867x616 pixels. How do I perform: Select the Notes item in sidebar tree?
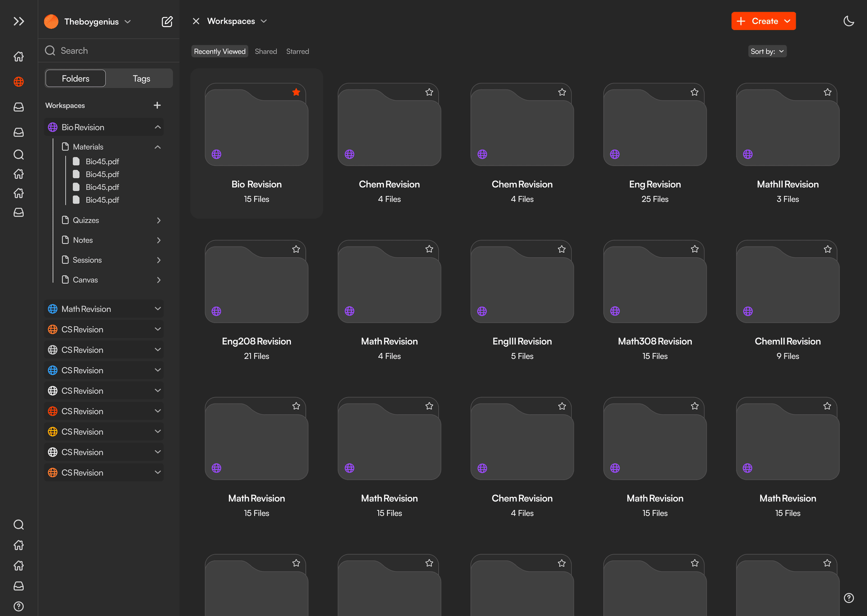(x=83, y=240)
